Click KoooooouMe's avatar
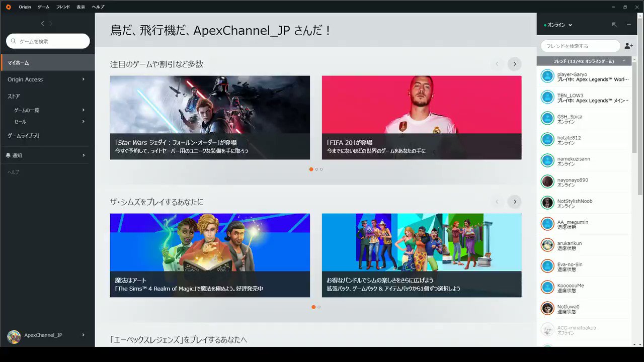Screen dimensions: 644x362 [547, 288]
